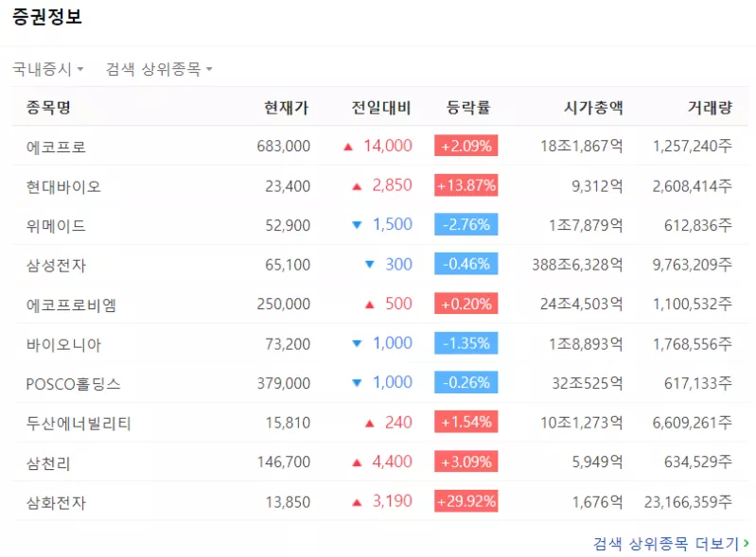Open the 검색 상위종목 dropdown
Screen dimensions: 756x557
159,69
